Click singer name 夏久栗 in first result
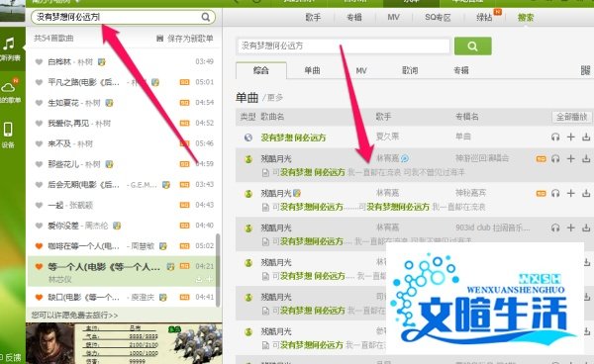The width and height of the screenshot is (594, 364). point(387,136)
